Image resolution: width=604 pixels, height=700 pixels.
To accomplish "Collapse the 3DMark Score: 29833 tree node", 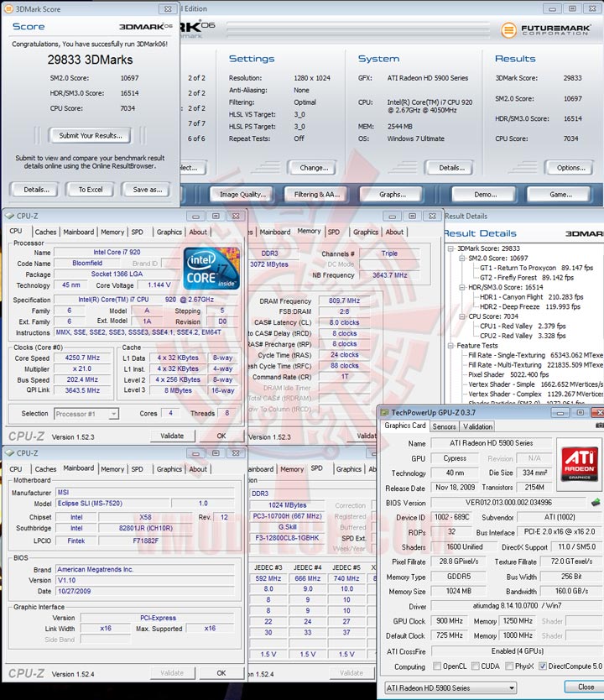I will (450, 248).
